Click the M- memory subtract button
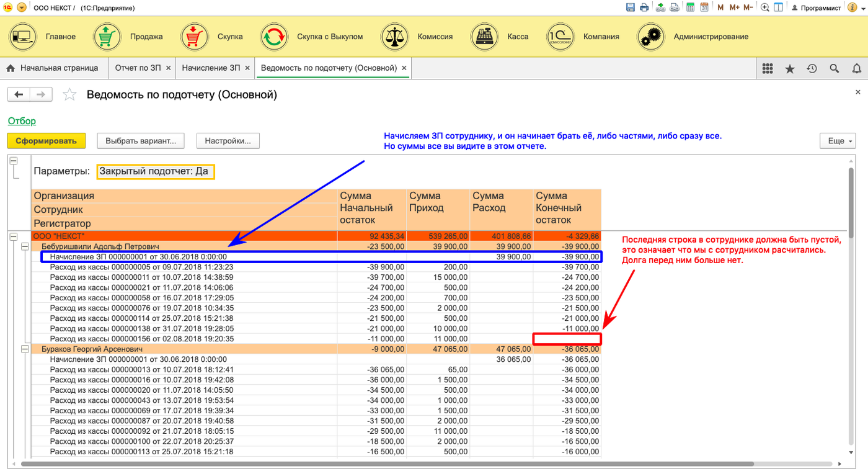 (x=748, y=7)
